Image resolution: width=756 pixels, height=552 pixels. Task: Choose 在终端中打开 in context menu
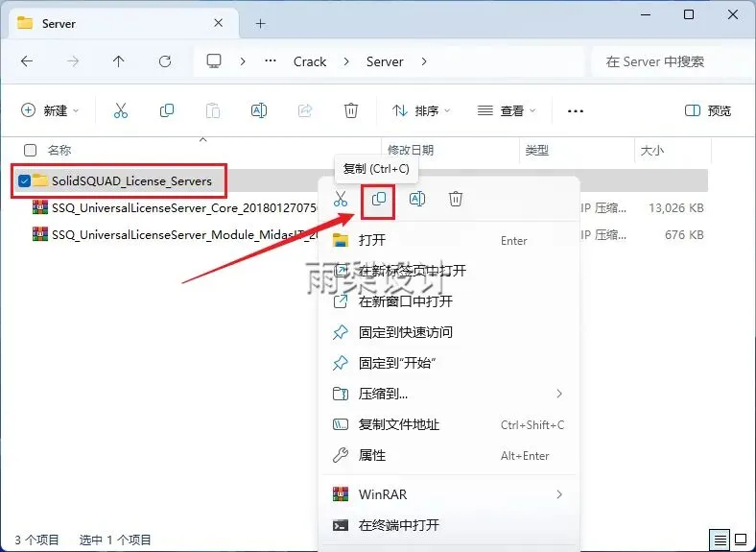coord(449,525)
